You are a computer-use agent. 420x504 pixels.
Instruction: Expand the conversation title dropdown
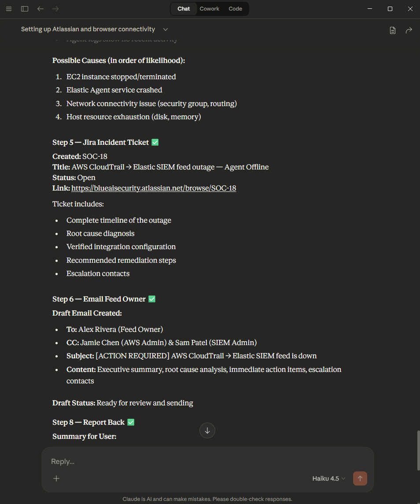165,29
